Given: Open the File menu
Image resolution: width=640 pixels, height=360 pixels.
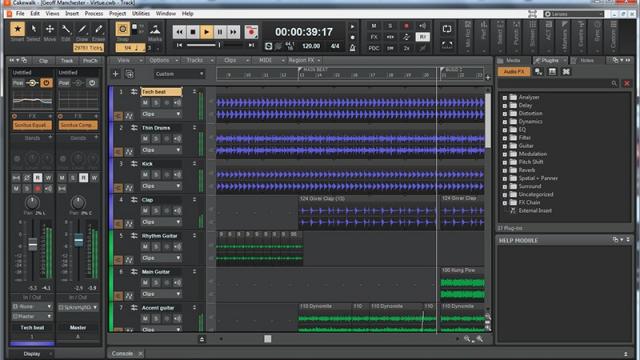Looking at the screenshot, I should (20, 13).
